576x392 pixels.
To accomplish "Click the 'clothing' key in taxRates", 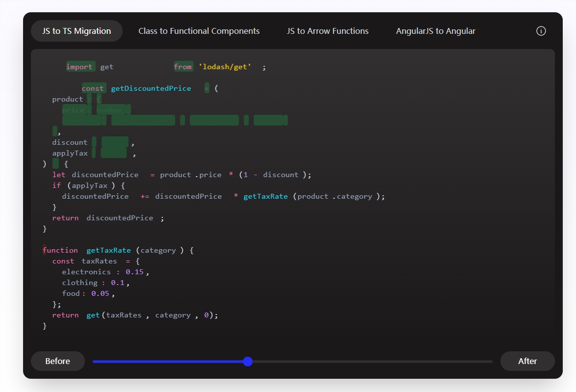I will click(x=79, y=283).
